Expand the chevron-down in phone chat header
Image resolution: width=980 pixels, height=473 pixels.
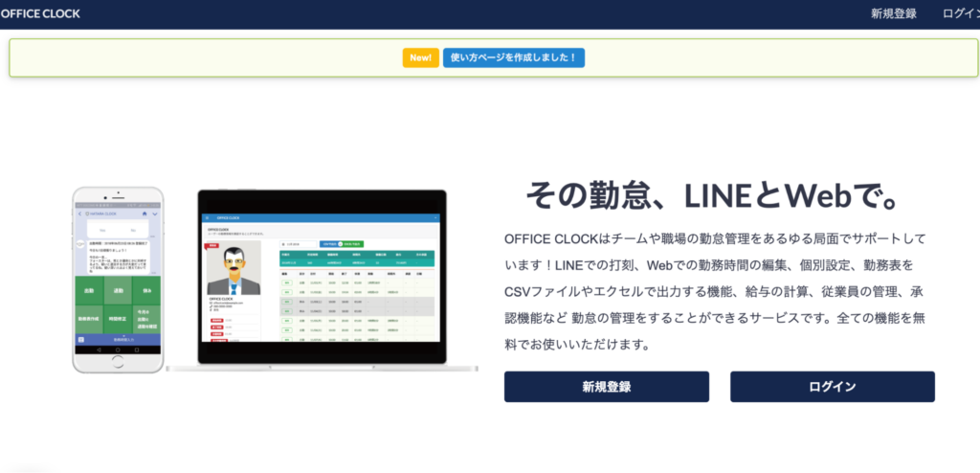(x=155, y=214)
